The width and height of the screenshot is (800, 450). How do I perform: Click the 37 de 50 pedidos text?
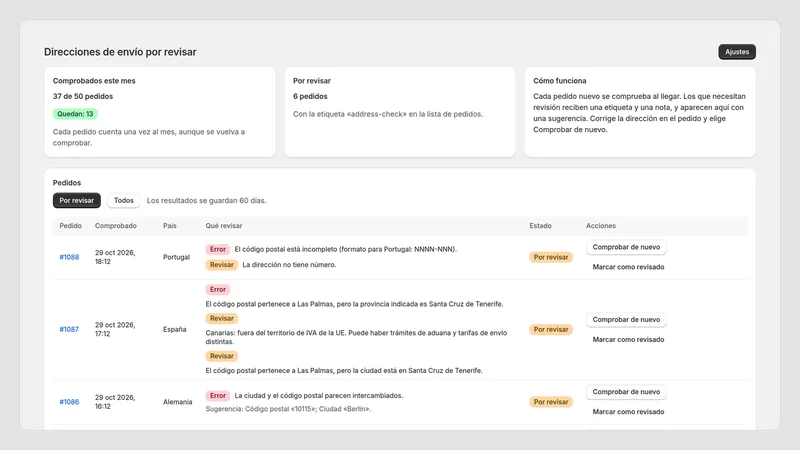click(83, 96)
